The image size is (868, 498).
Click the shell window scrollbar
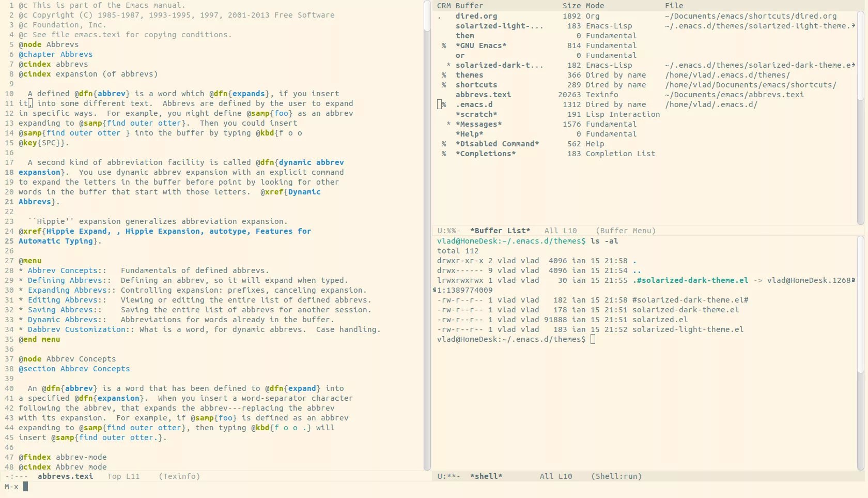pos(860,354)
